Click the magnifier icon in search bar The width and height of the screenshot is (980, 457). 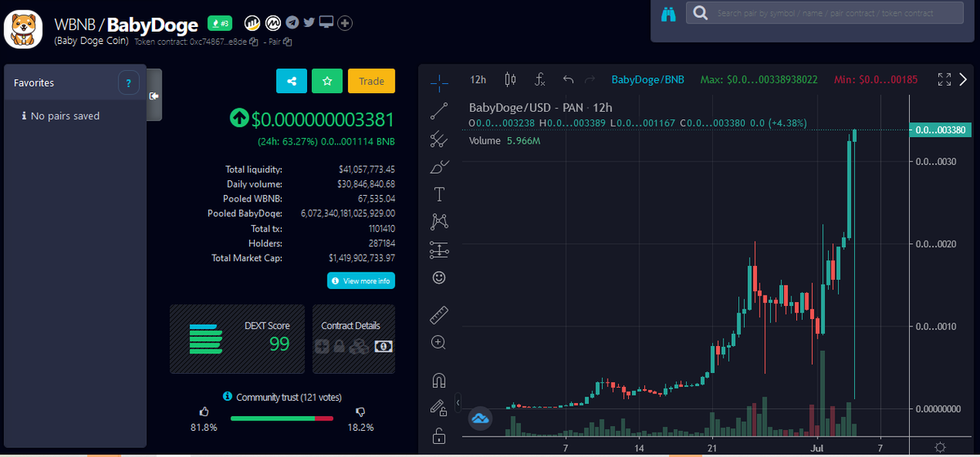700,13
